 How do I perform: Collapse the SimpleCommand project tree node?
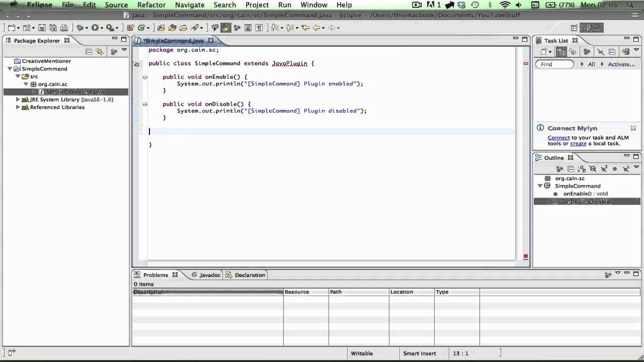[10, 69]
